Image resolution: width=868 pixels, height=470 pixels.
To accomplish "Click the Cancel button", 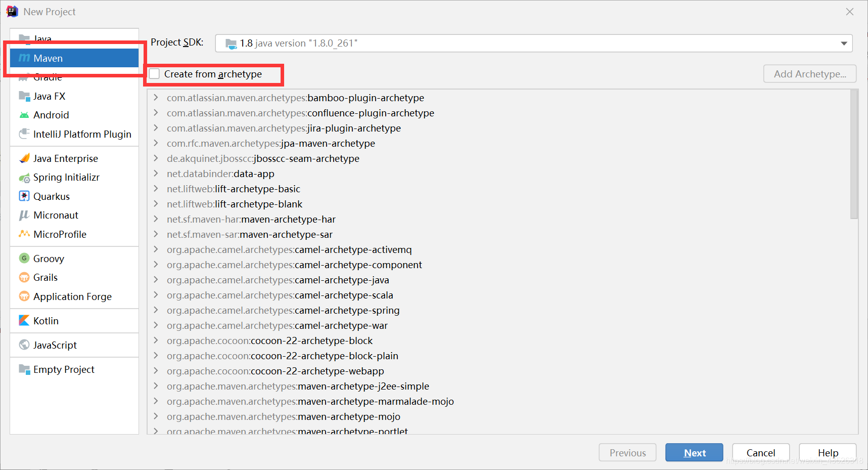I will [x=761, y=453].
